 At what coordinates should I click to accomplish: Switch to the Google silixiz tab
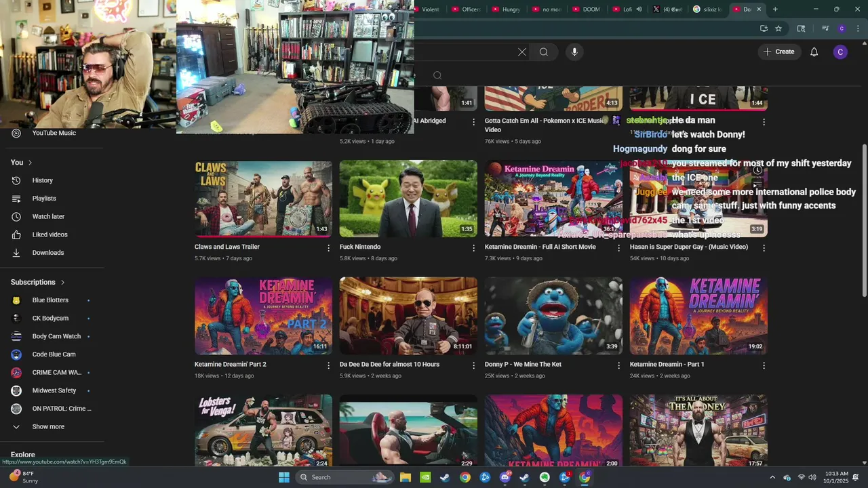[707, 9]
